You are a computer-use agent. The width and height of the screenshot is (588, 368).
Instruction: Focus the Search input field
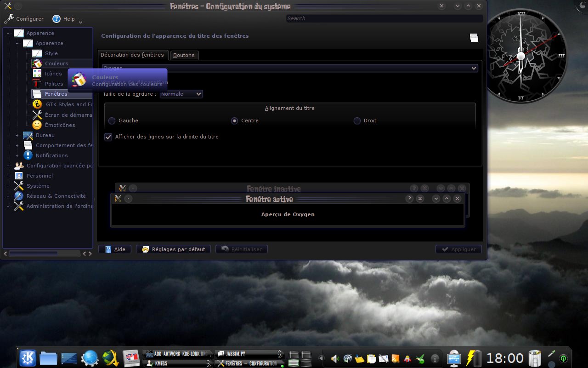click(384, 18)
